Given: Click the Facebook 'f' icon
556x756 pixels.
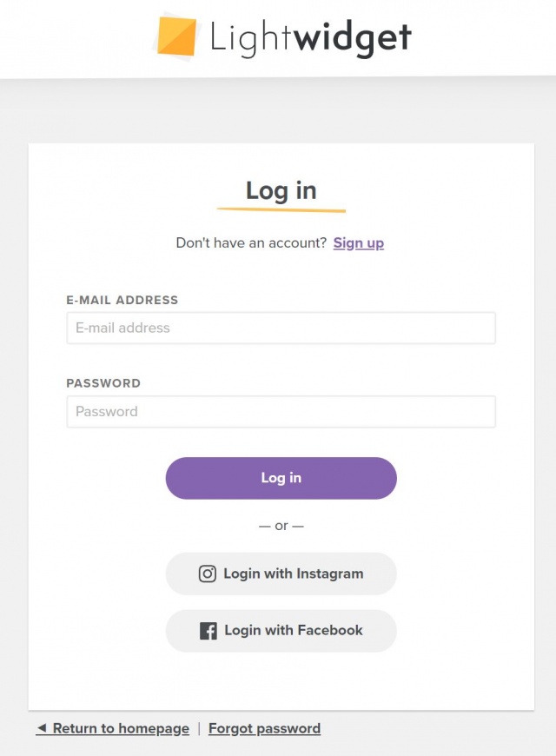Looking at the screenshot, I should (x=208, y=631).
